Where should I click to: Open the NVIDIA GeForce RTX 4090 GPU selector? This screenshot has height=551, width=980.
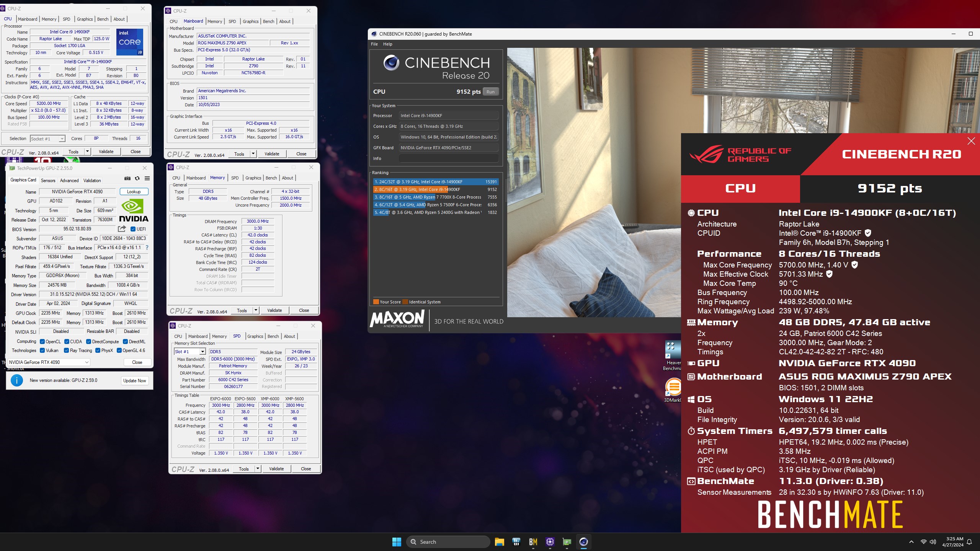pyautogui.click(x=49, y=362)
